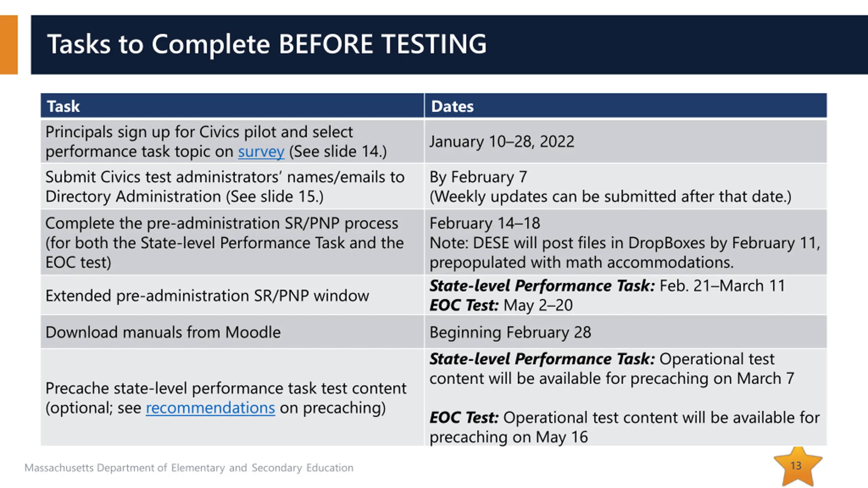868x488 pixels.
Task: Click the 'January 10–28, 2022' date cell
Action: click(501, 142)
